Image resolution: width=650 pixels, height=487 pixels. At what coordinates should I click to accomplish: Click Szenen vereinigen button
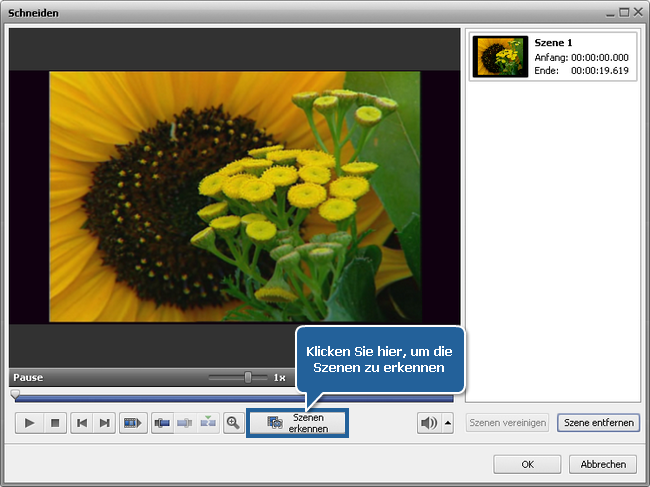pos(508,423)
